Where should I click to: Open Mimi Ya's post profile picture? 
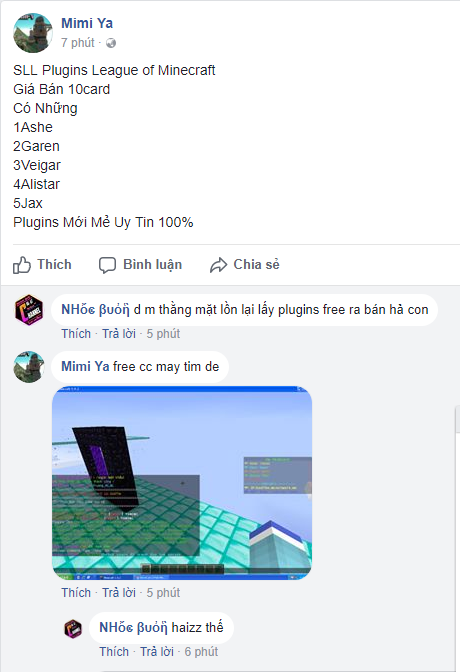(33, 33)
